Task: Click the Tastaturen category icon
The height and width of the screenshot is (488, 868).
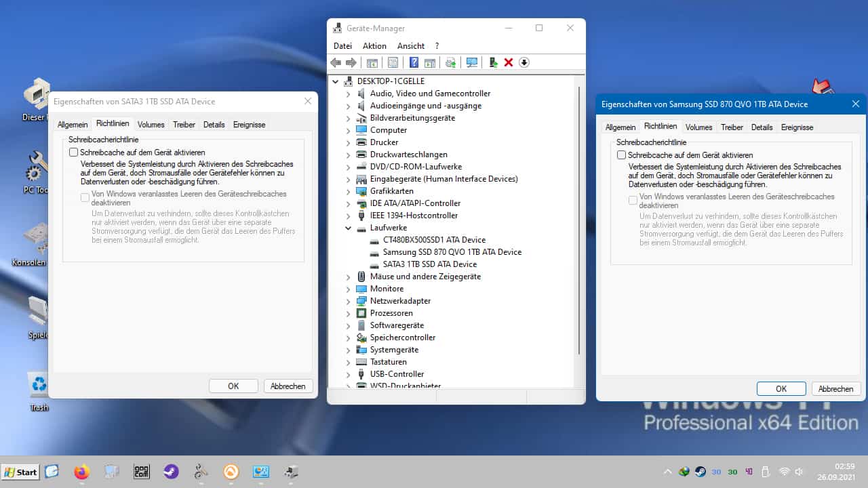Action: [361, 362]
